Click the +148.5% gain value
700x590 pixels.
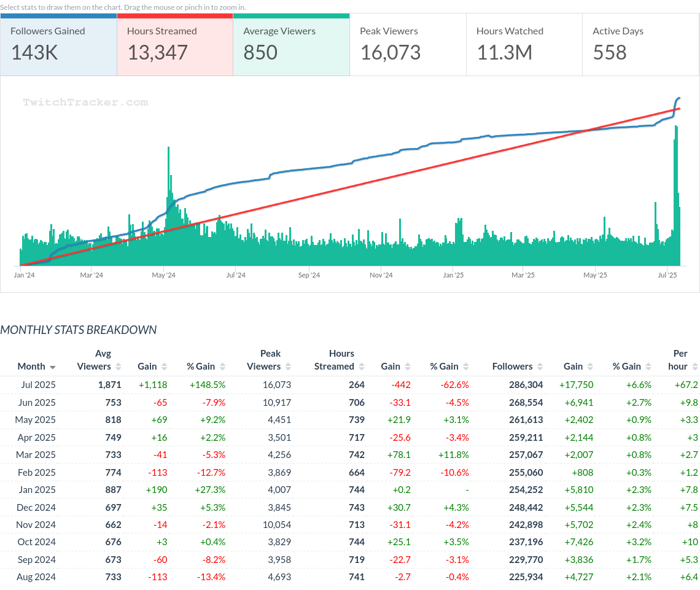pyautogui.click(x=208, y=385)
